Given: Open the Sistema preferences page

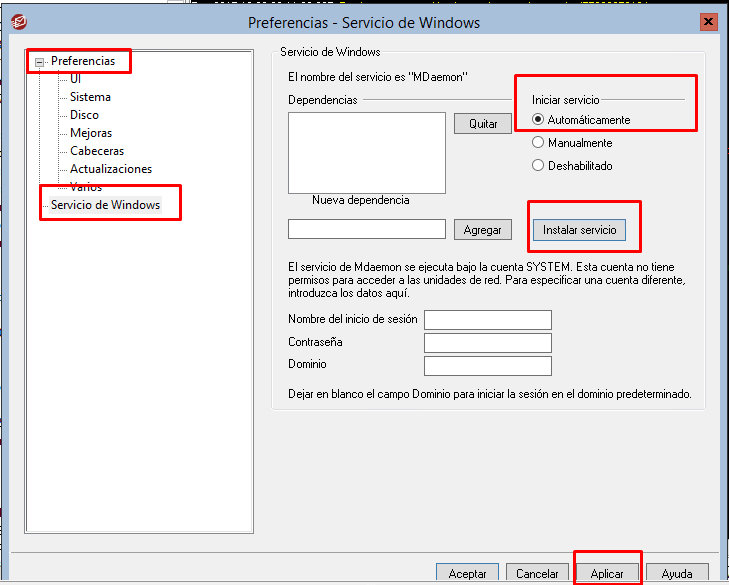Looking at the screenshot, I should pyautogui.click(x=90, y=97).
